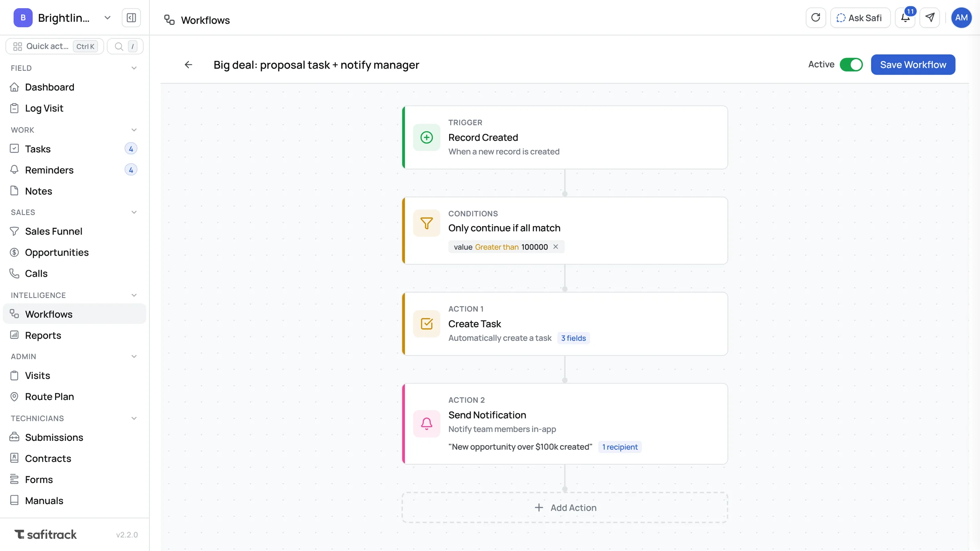Open Route Plan in the sidebar
Viewport: 980px width, 551px height.
coord(74,396)
